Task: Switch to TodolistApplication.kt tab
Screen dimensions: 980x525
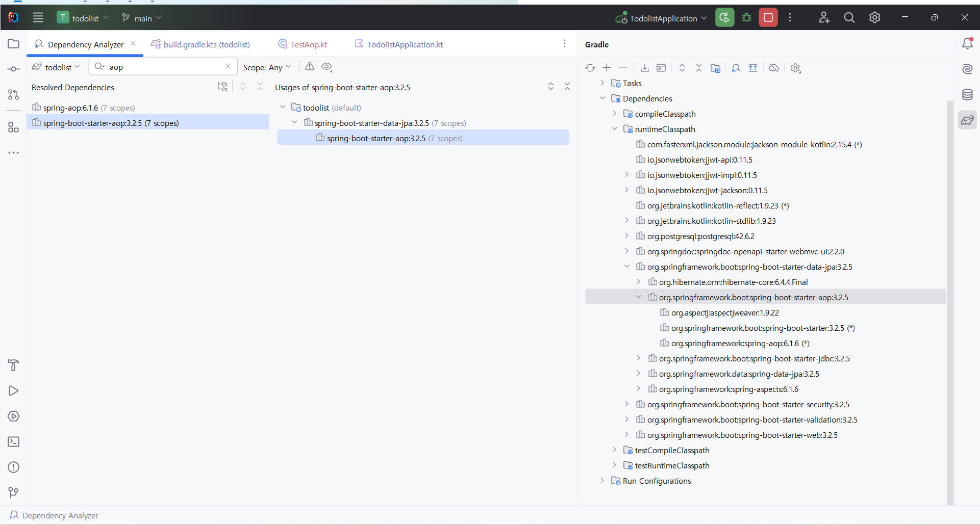Action: (399, 44)
